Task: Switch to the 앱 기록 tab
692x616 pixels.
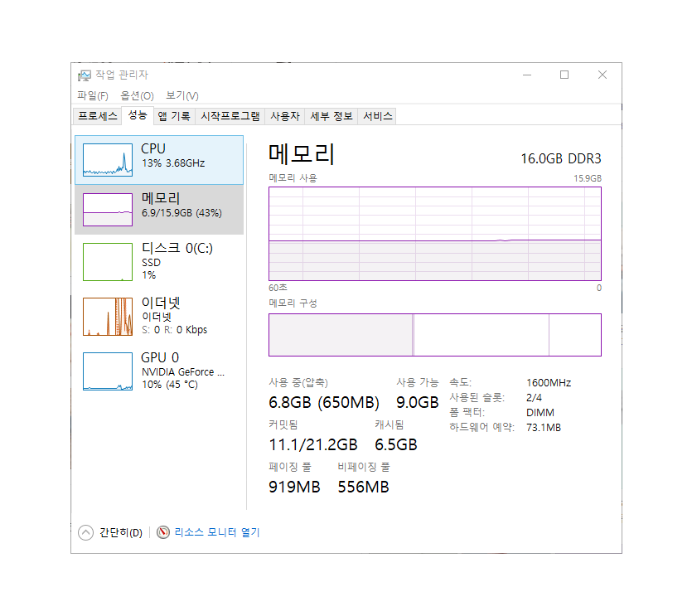Action: click(x=174, y=116)
